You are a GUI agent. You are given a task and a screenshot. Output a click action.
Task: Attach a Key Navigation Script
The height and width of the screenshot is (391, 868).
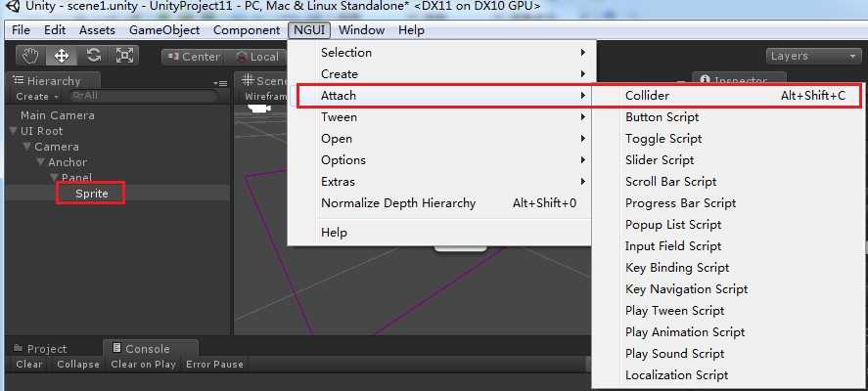pyautogui.click(x=728, y=289)
